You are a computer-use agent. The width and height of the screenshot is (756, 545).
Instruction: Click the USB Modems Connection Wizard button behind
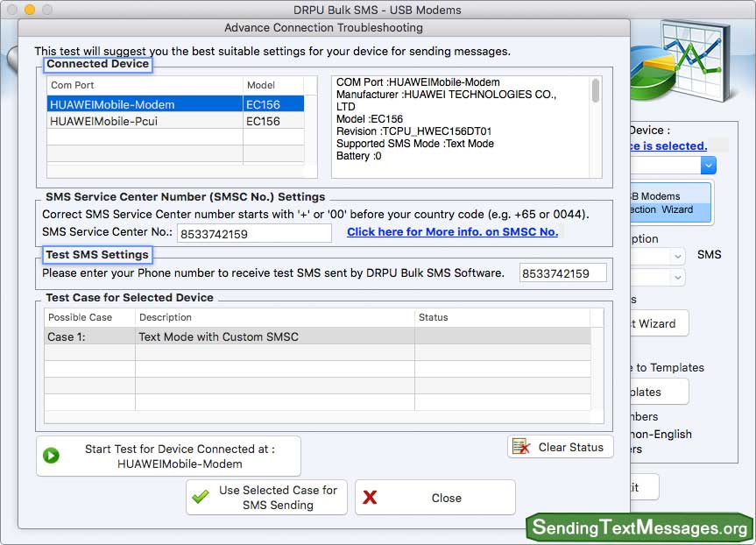tap(670, 202)
